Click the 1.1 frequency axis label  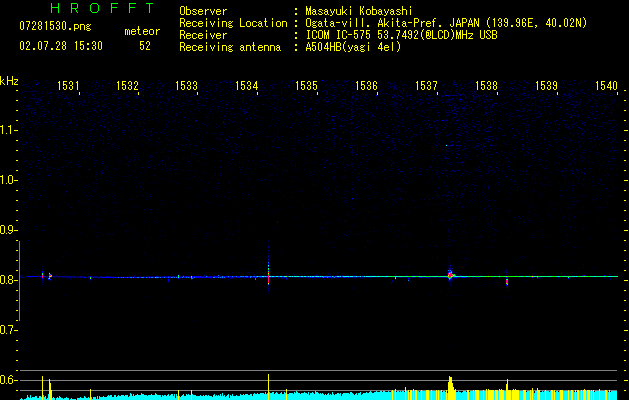point(8,130)
